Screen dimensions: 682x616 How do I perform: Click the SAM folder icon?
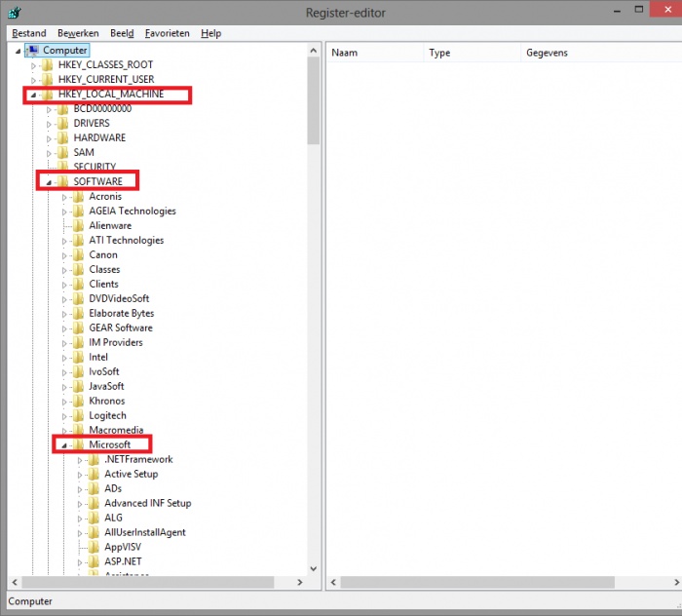[63, 153]
